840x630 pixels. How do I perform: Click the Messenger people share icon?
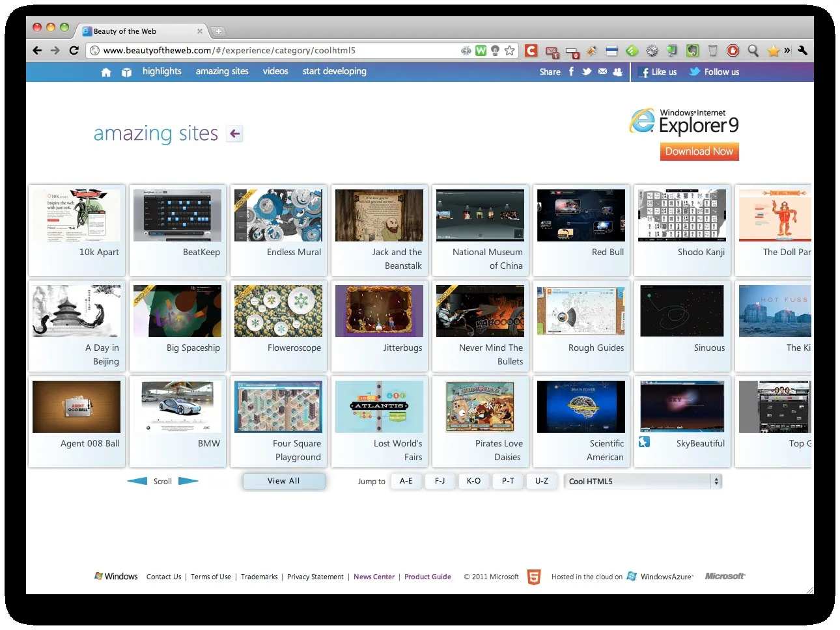pos(617,72)
